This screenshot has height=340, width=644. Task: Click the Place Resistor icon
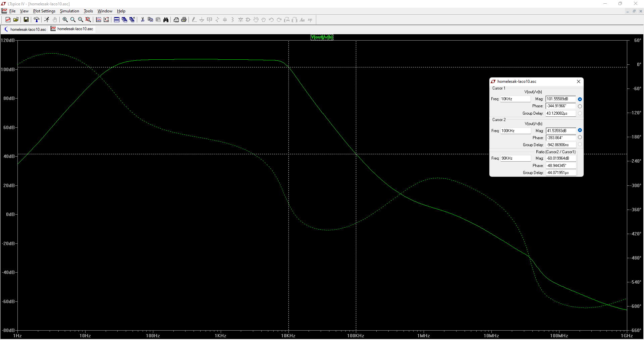[217, 20]
